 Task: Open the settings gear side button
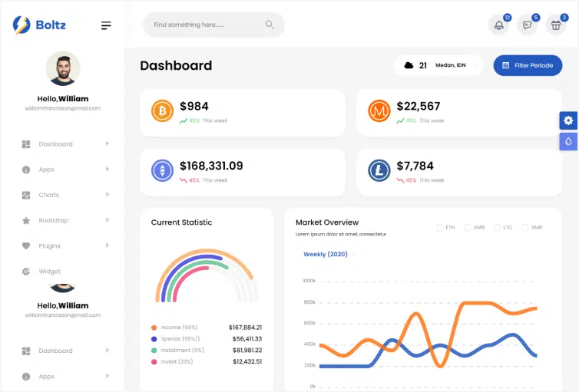(568, 120)
